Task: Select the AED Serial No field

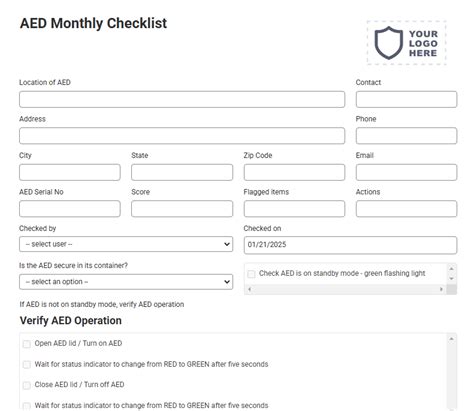Action: (70, 209)
